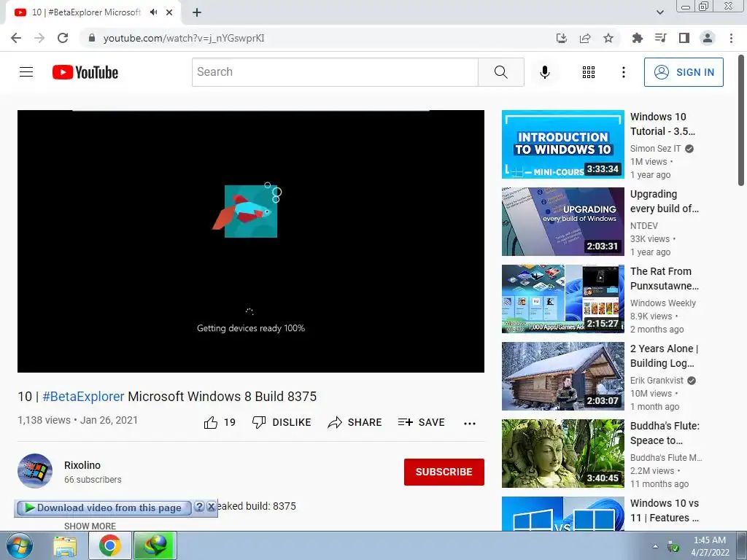Dismiss the download video bar with X
This screenshot has height=560, width=747.
(x=211, y=507)
